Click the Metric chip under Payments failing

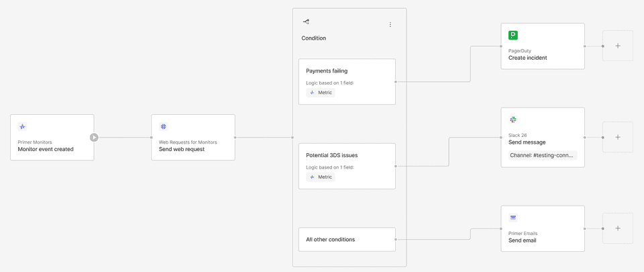(x=321, y=93)
